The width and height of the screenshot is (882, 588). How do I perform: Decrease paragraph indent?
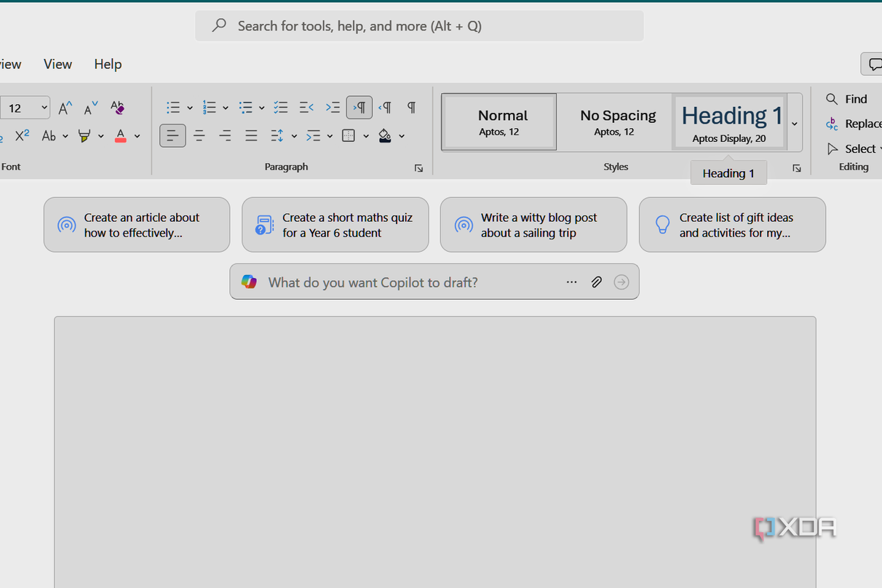point(306,108)
